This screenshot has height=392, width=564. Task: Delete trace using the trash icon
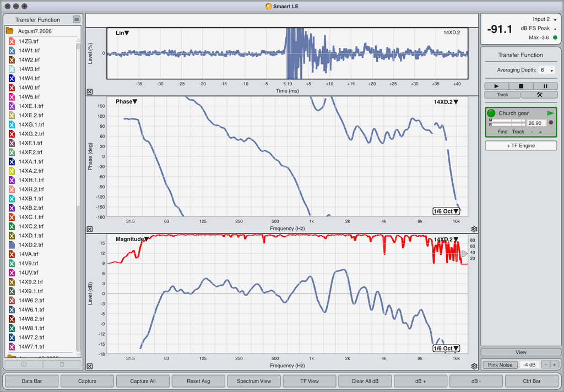point(62,364)
